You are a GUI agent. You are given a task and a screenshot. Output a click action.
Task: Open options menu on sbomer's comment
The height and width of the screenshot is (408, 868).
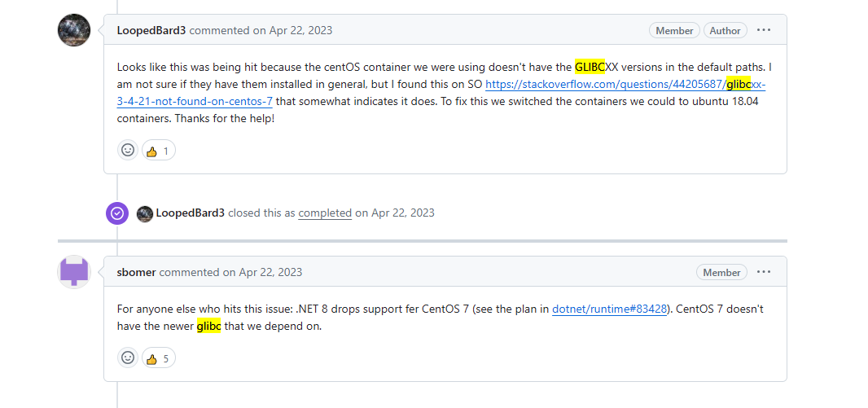pyautogui.click(x=764, y=272)
